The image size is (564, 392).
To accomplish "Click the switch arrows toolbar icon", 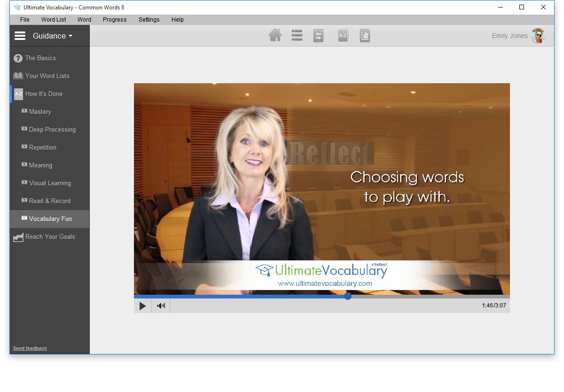I will click(319, 36).
